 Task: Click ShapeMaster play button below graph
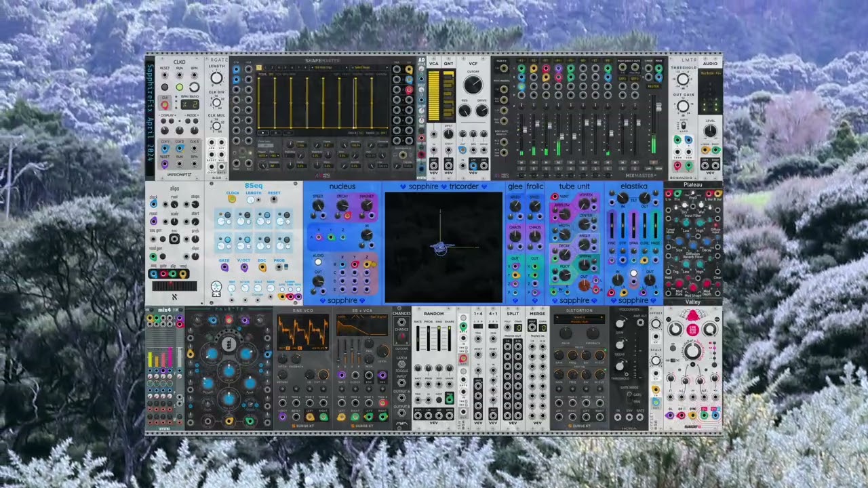click(263, 133)
